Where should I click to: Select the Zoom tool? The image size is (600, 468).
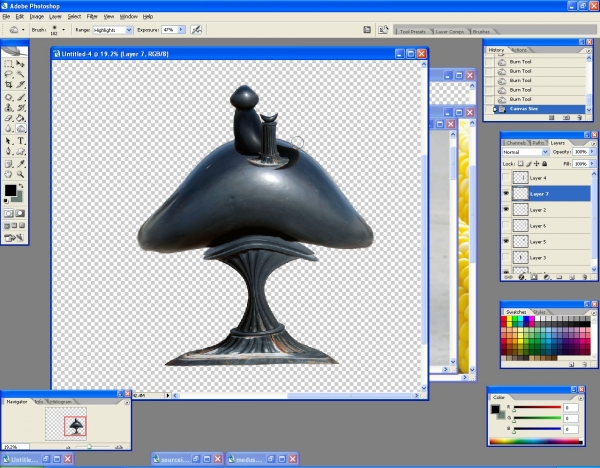pos(20,174)
